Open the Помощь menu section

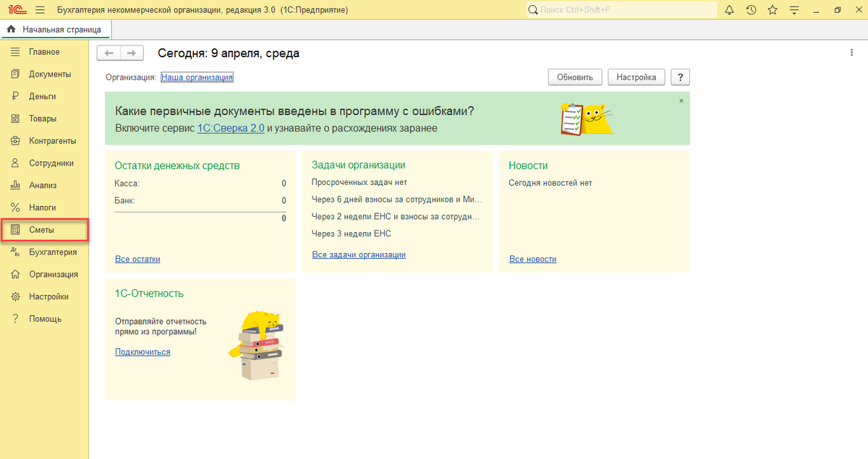(x=45, y=319)
